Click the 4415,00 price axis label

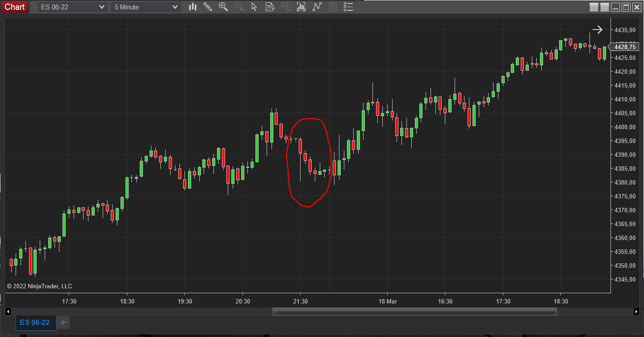pyautogui.click(x=625, y=85)
